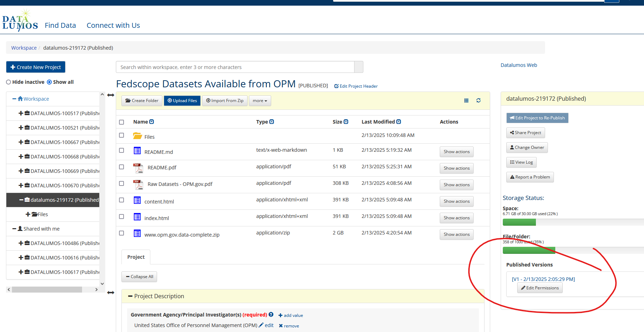
Task: Select the Project tab
Action: [136, 257]
